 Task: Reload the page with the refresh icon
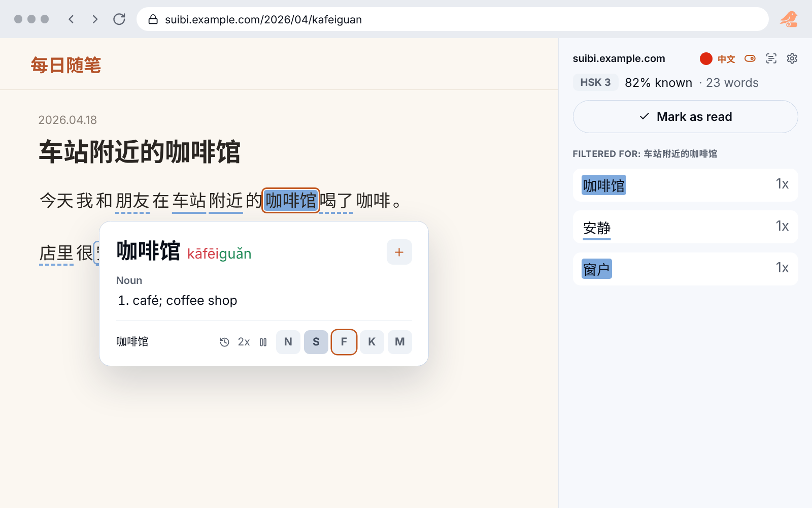tap(119, 19)
